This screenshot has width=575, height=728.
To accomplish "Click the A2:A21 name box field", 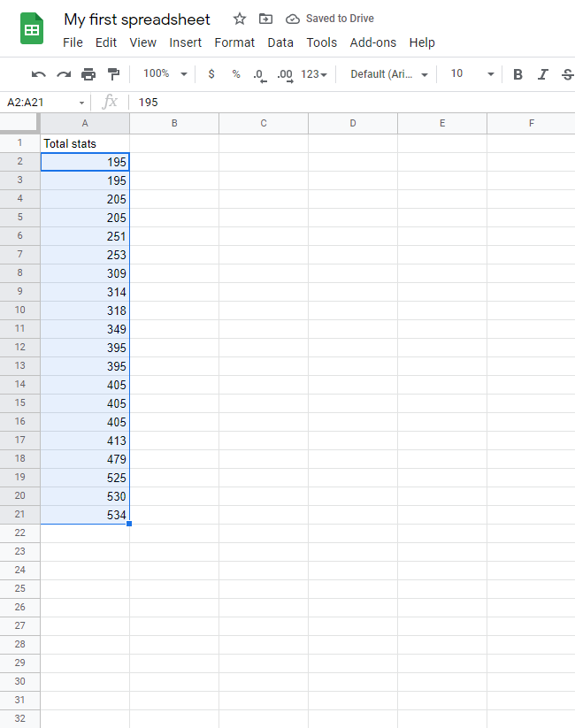I will [x=40, y=103].
